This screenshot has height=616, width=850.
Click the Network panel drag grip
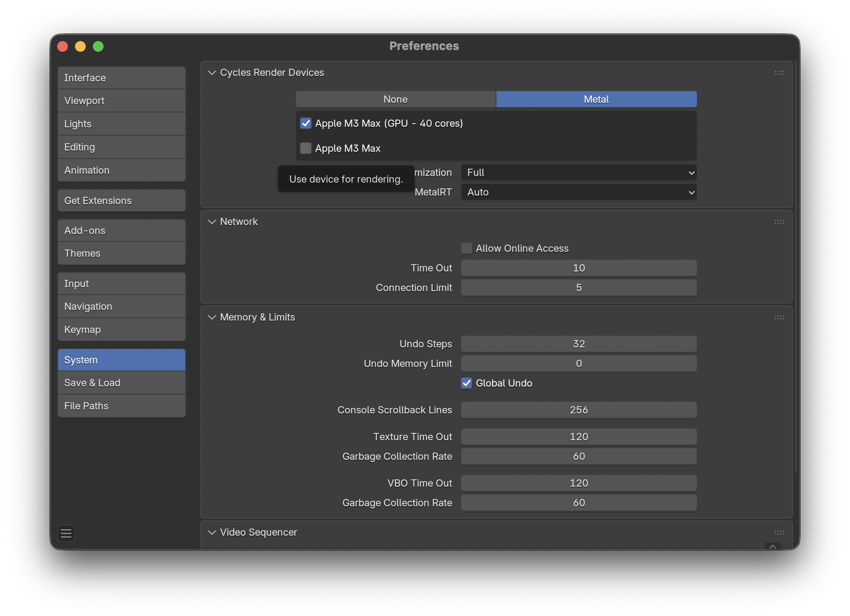pos(779,222)
